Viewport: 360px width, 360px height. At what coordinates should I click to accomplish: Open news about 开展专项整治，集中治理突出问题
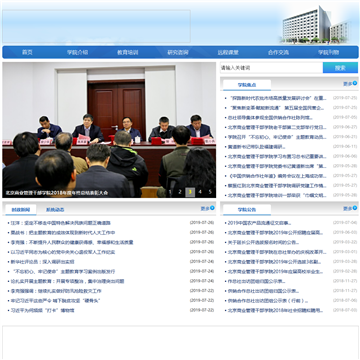[x=67, y=281]
